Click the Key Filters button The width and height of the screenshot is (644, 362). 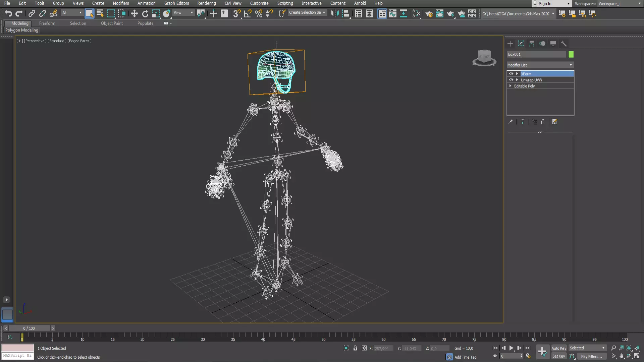[x=591, y=356]
